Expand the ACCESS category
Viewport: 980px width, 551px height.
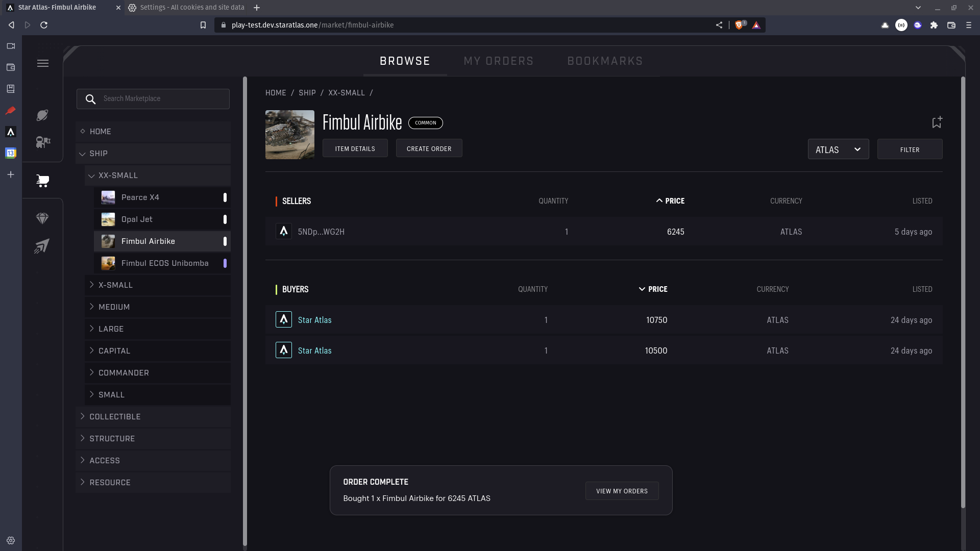point(153,461)
